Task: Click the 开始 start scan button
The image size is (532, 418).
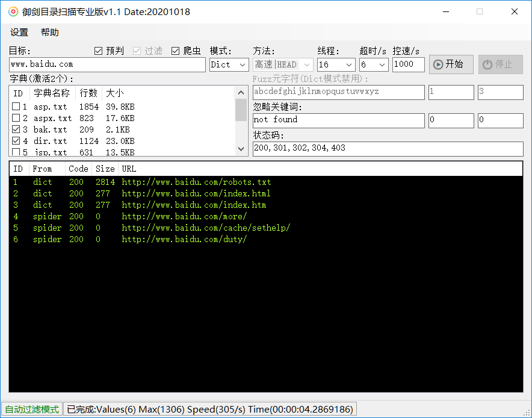Action: pos(451,64)
